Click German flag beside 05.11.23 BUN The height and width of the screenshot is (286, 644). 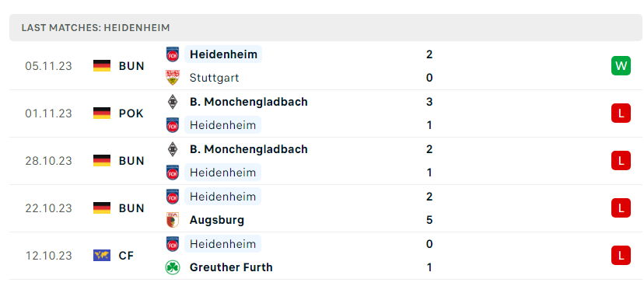(x=102, y=65)
